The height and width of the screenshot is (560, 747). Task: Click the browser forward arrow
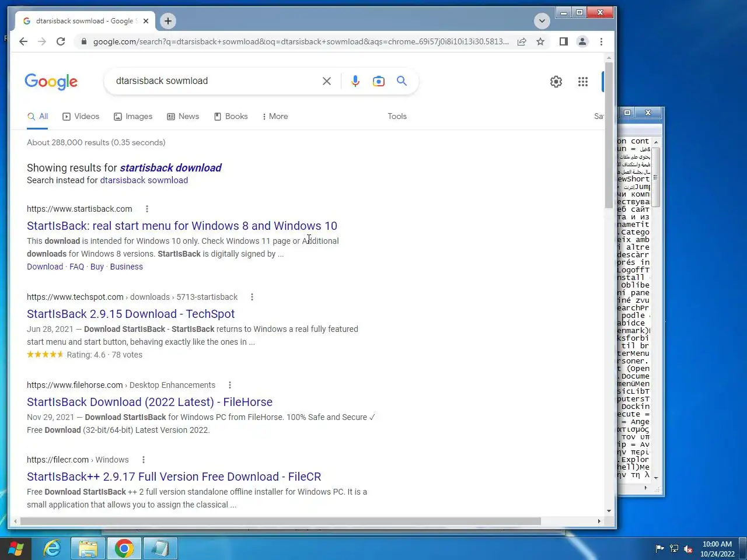(42, 41)
